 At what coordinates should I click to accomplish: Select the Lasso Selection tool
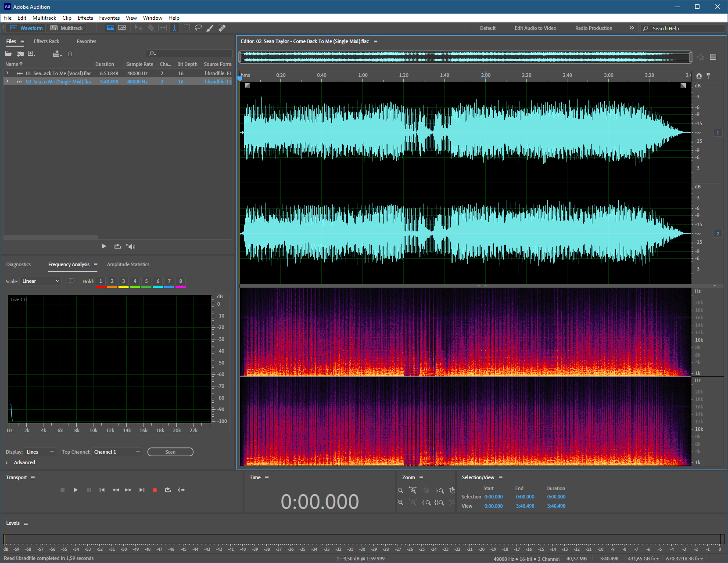coord(198,28)
